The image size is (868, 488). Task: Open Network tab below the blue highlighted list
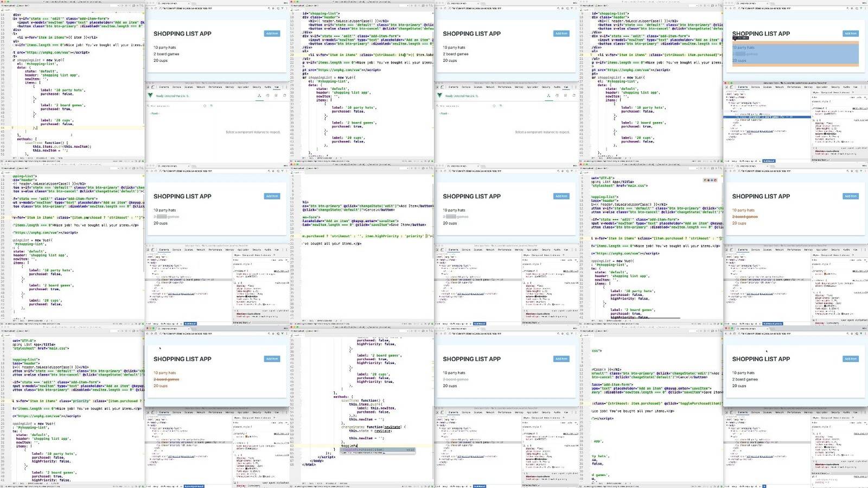[x=779, y=87]
